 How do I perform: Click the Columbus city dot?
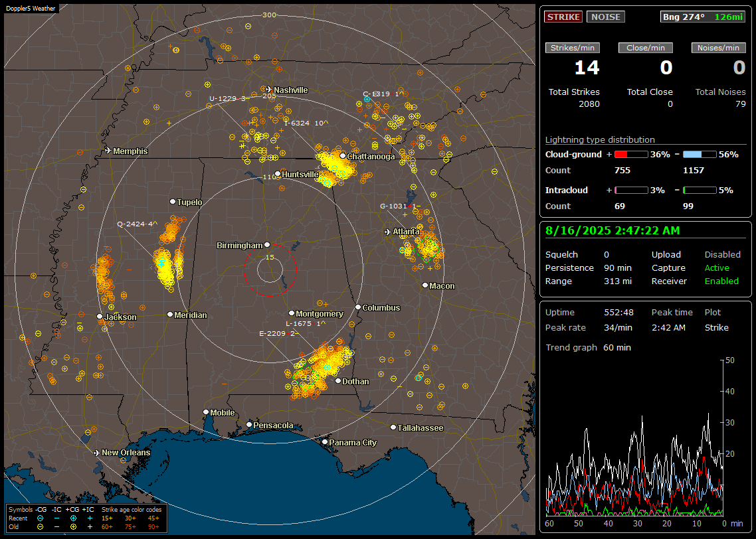coord(358,307)
